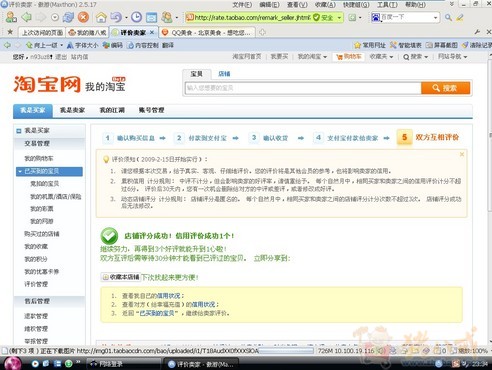
Task: Click the window layout icon next to history
Action: (x=151, y=17)
